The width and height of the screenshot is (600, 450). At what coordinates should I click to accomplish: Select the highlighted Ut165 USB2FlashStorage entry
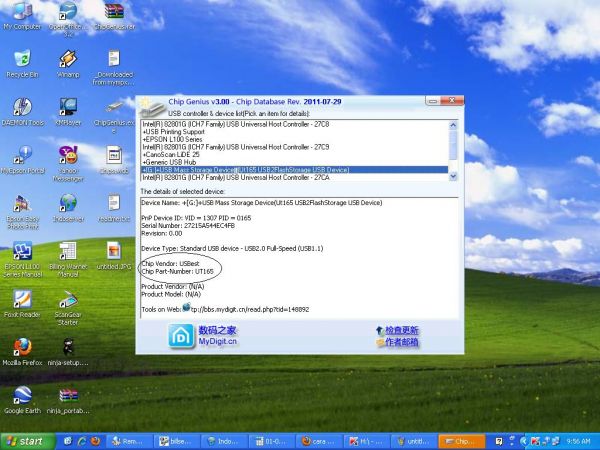(x=295, y=170)
